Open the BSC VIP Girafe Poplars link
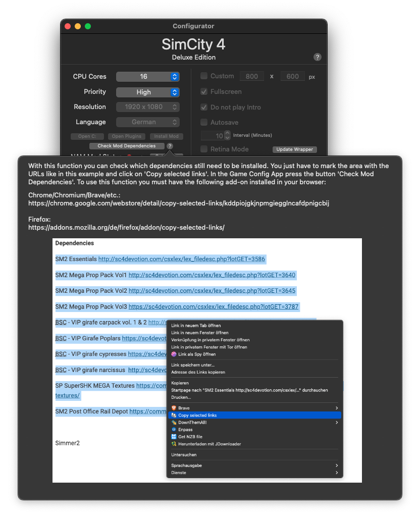 [144, 338]
